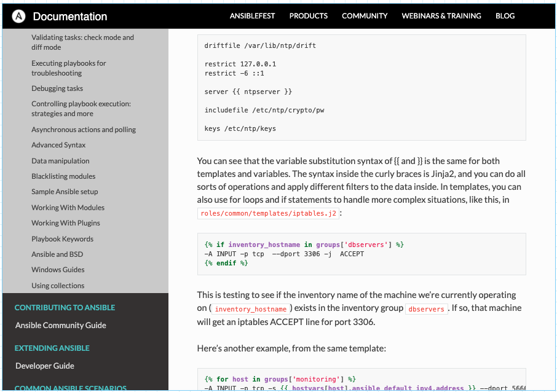Open the COMMUNITY menu item
The width and height of the screenshot is (557, 392).
[365, 16]
